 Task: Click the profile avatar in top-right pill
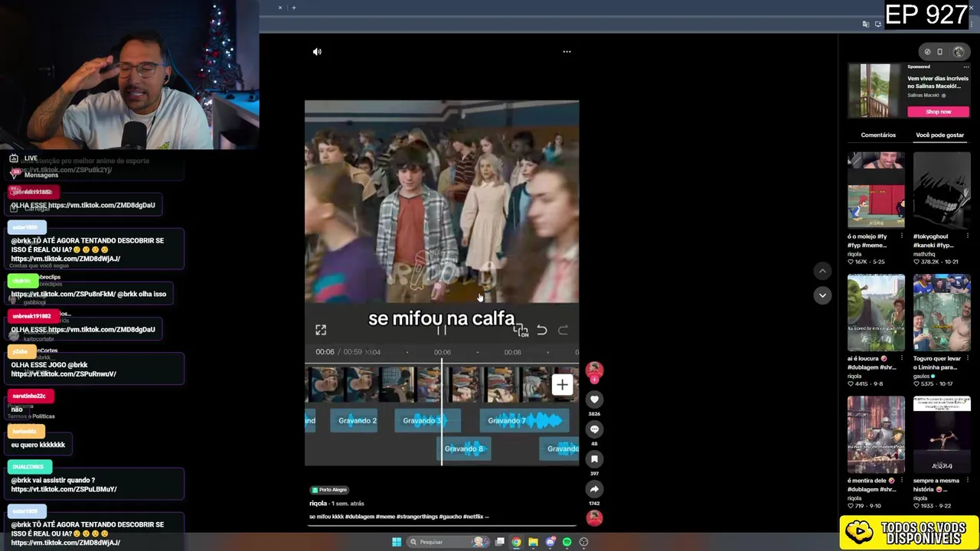pos(959,52)
